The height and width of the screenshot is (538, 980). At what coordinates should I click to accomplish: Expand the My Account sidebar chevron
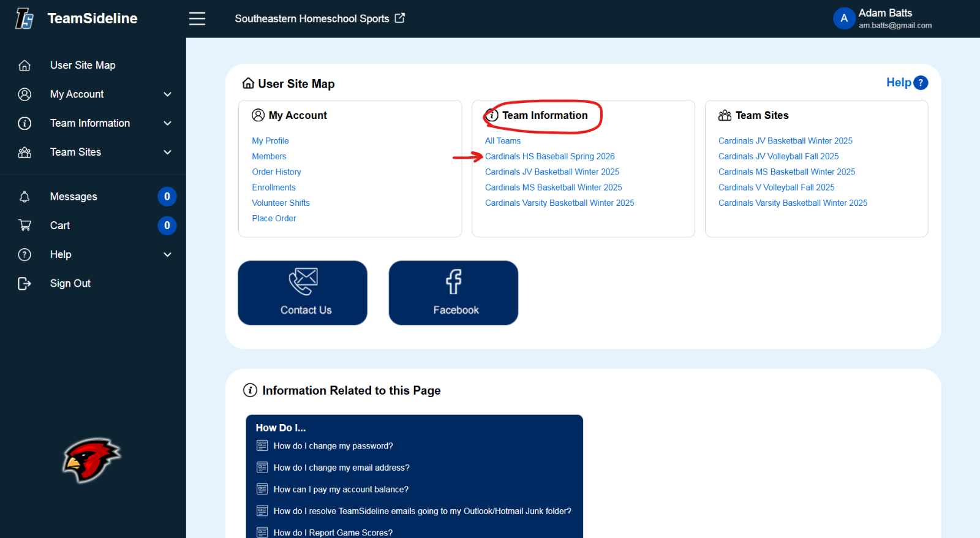[x=167, y=94]
